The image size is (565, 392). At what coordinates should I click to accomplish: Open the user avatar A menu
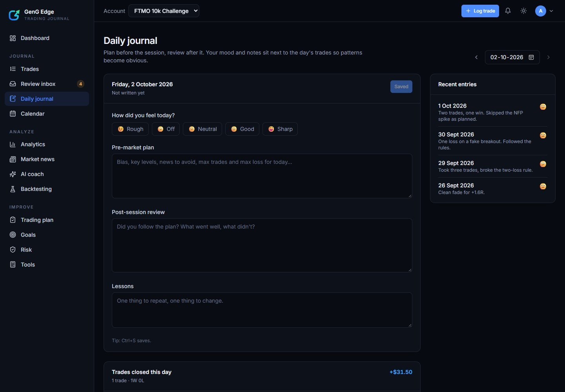coord(541,11)
